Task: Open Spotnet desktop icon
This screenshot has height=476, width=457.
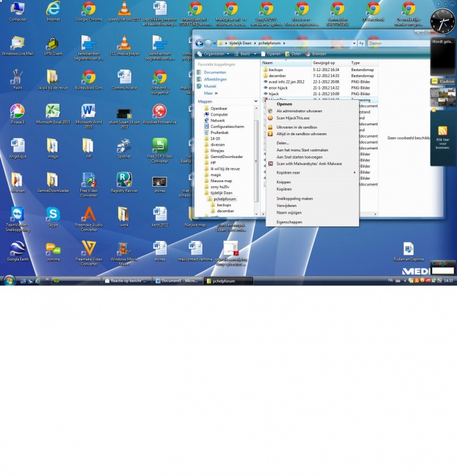Action: pos(124,148)
